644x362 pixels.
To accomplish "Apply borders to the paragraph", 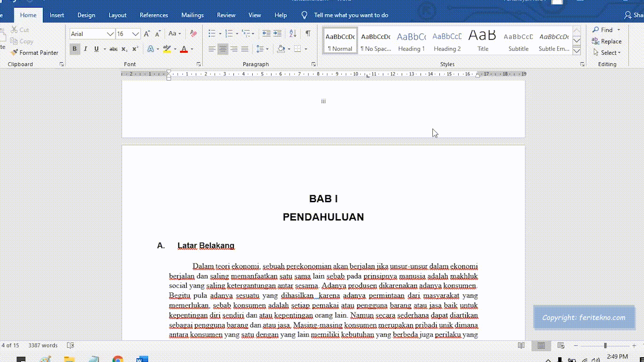I will coord(297,49).
